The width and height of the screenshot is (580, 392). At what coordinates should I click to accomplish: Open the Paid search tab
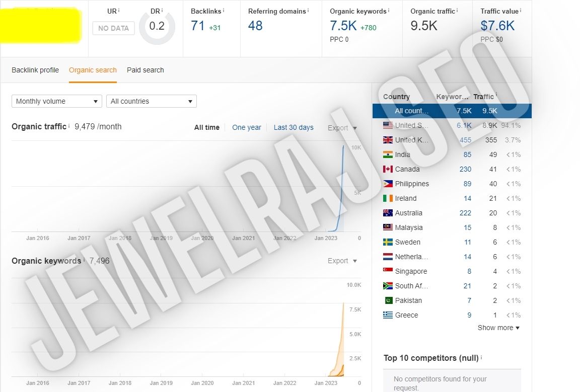pyautogui.click(x=145, y=70)
